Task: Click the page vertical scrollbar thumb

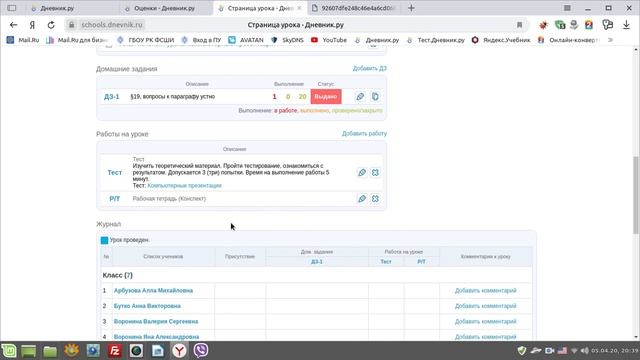Action: tap(636, 195)
